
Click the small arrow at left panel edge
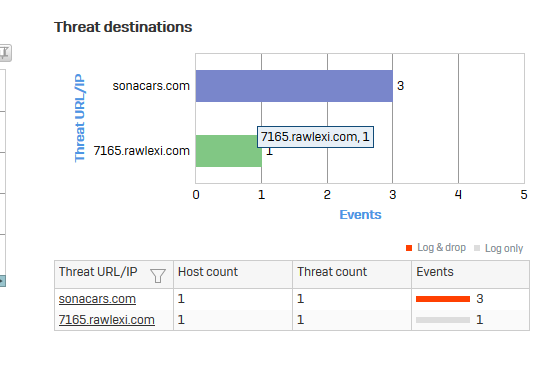[2, 281]
